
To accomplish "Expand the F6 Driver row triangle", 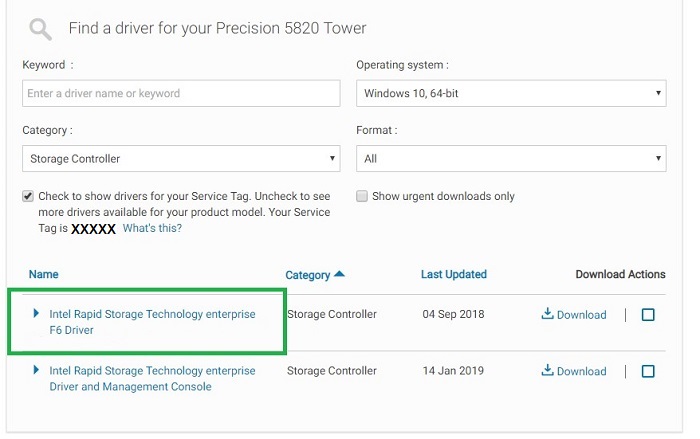I will pyautogui.click(x=36, y=314).
